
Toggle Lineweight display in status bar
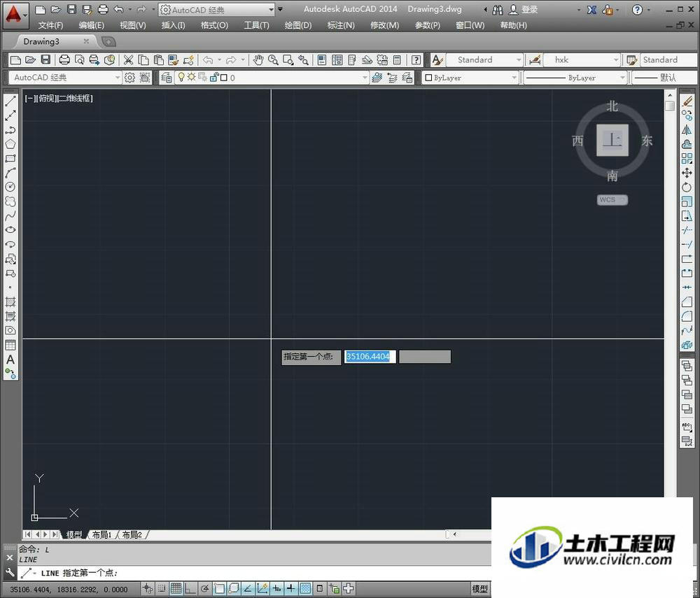pyautogui.click(x=291, y=589)
